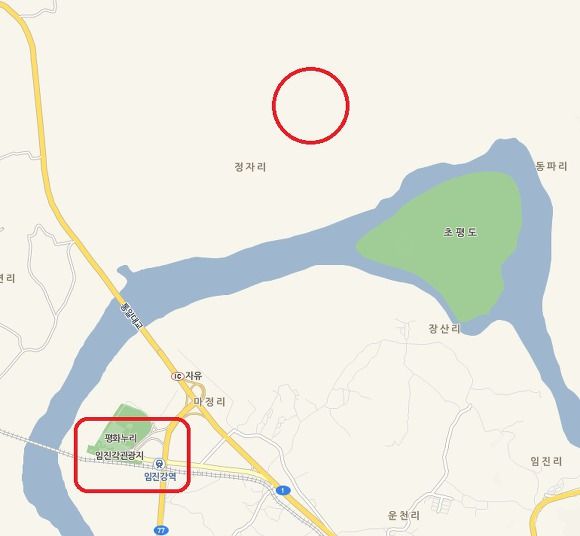Click the 임진각관광지 tourist site label

[119, 455]
